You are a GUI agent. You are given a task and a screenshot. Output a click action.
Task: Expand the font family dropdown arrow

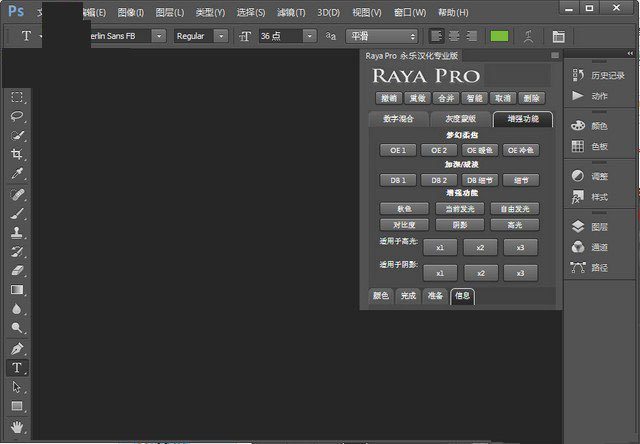tap(159, 36)
